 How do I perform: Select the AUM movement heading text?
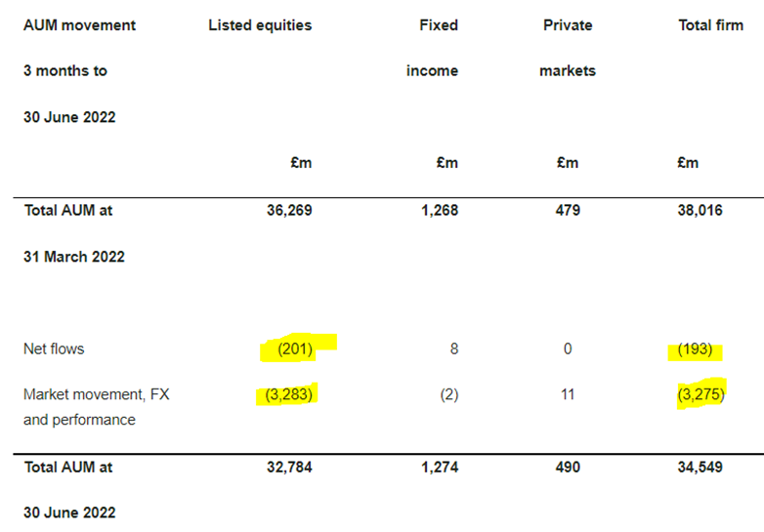79,25
